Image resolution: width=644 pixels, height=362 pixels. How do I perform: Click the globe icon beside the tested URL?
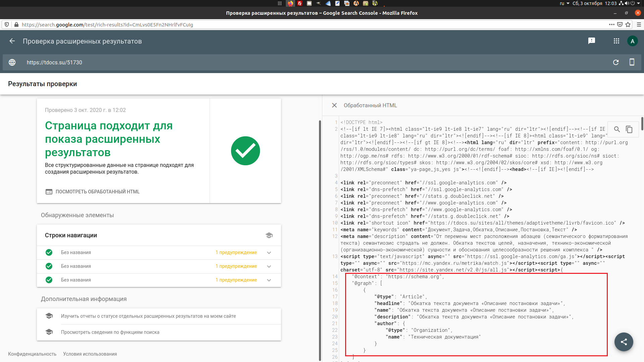coord(12,62)
